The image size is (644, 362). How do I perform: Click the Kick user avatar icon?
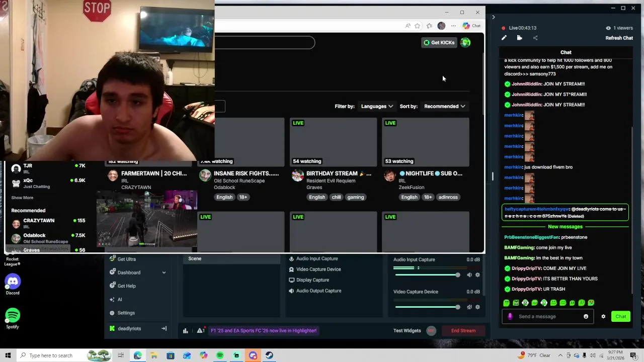tap(465, 43)
